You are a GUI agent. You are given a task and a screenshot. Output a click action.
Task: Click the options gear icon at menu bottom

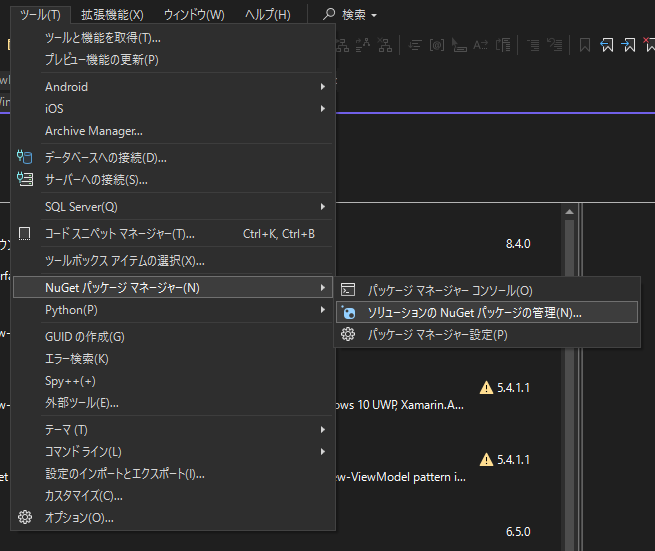pyautogui.click(x=25, y=517)
